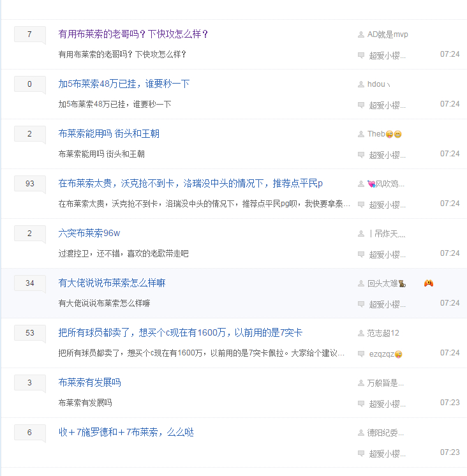Open thread 收+7施罗德和+7布莱索
The height and width of the screenshot is (476, 467).
(x=126, y=432)
